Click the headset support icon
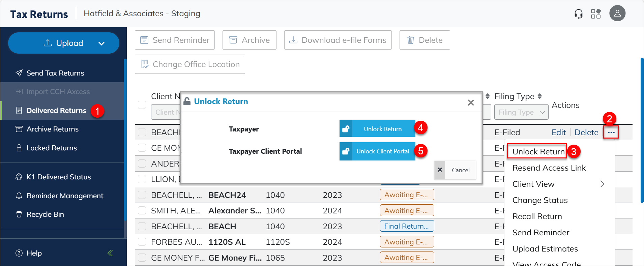 click(x=579, y=14)
